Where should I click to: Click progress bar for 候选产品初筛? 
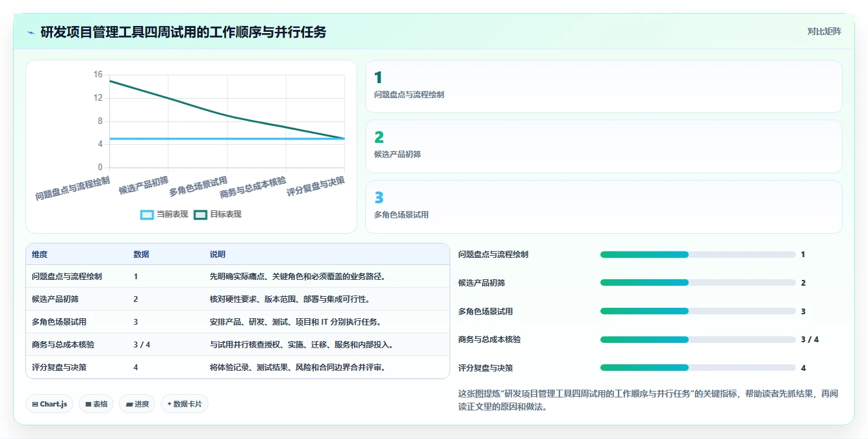698,282
